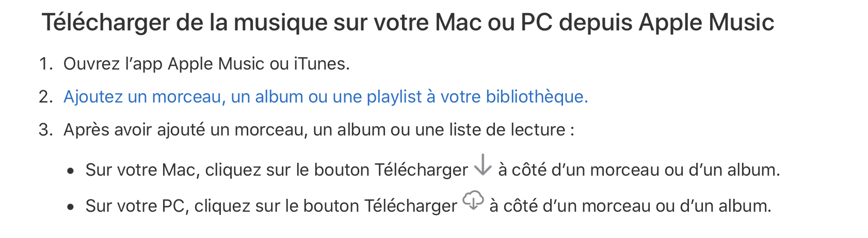Click the word 'Télécharger' in the PC bullet
Screen dimensions: 868x238
(x=411, y=206)
